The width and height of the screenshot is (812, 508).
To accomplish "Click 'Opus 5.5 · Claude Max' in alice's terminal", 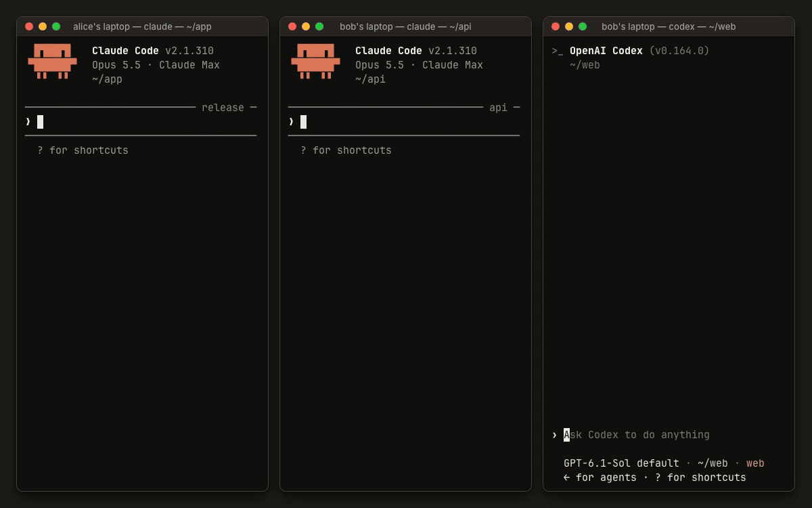I will click(x=156, y=65).
